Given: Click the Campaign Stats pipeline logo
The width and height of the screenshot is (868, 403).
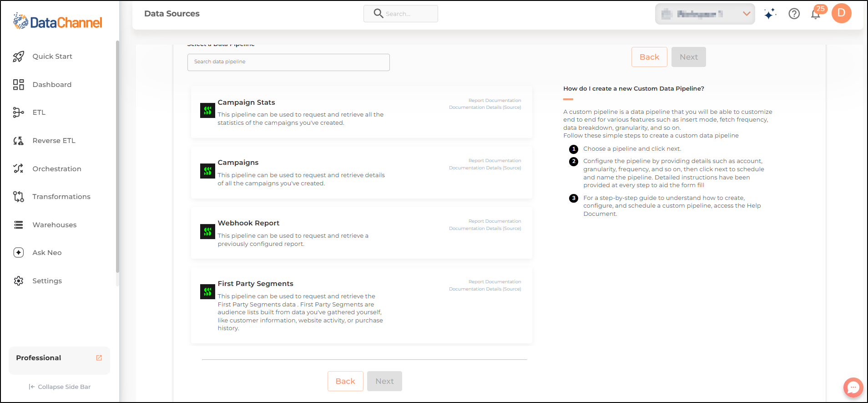Looking at the screenshot, I should tap(207, 110).
